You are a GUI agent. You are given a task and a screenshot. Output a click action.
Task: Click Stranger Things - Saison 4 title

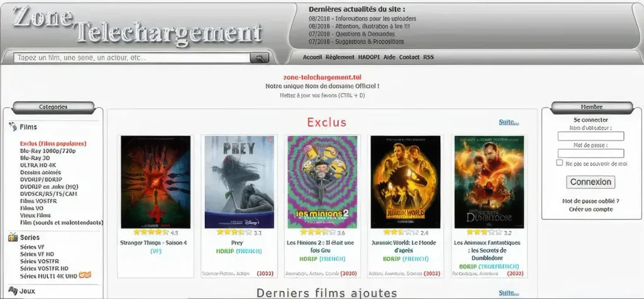pos(153,242)
